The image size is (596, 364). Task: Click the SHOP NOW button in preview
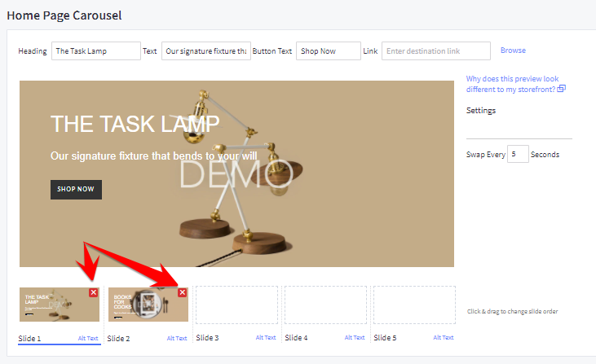click(76, 190)
